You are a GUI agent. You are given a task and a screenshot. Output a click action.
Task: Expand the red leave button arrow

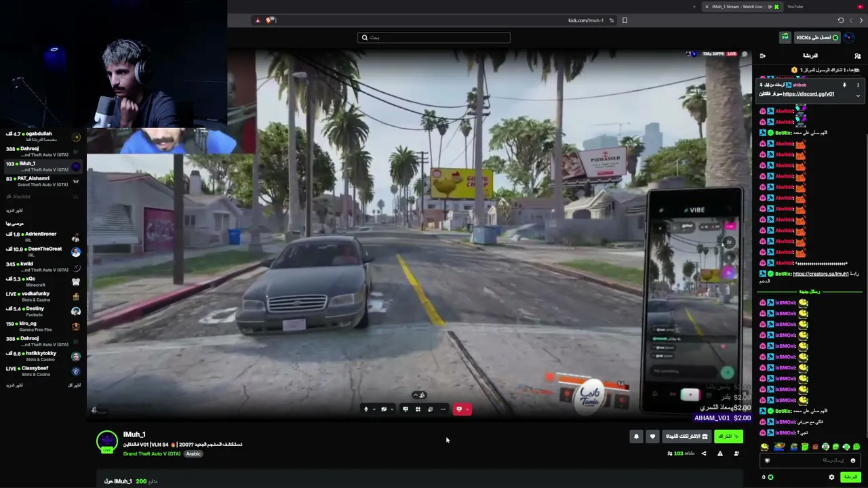coord(467,409)
